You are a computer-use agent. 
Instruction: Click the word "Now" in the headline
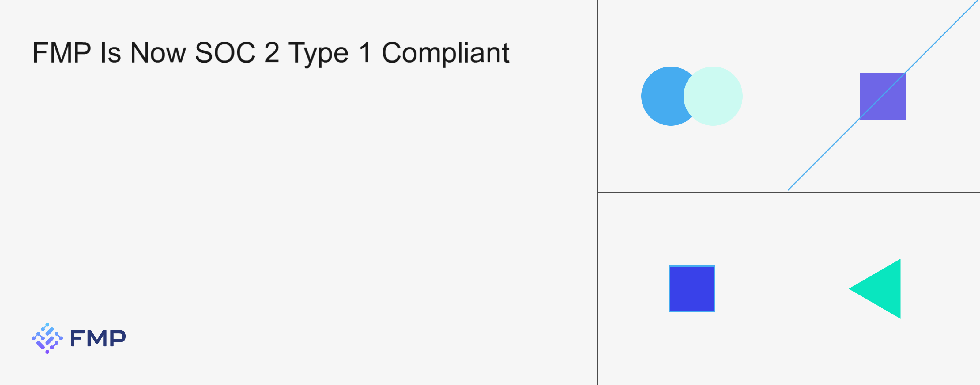158,52
